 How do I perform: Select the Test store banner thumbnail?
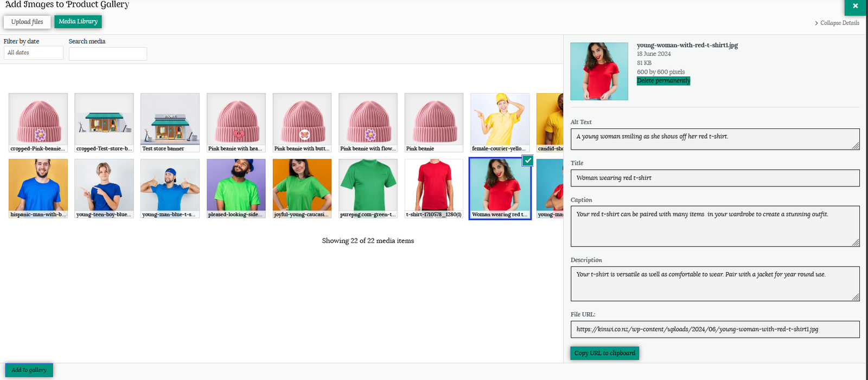tap(170, 123)
